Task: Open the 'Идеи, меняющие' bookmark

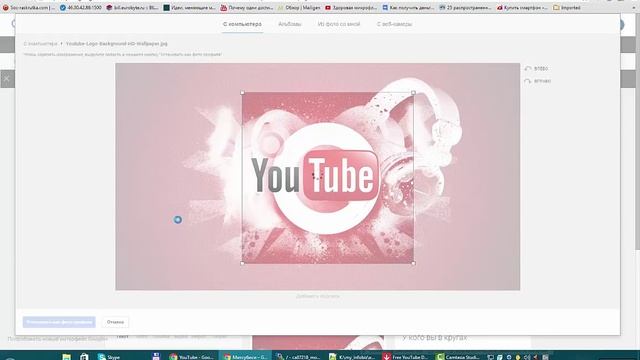Action: coord(189,7)
